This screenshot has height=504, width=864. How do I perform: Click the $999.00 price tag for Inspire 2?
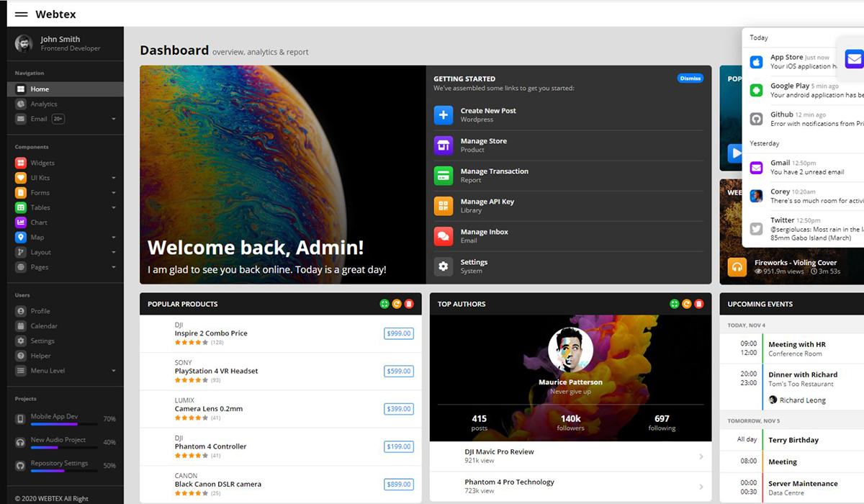tap(398, 333)
